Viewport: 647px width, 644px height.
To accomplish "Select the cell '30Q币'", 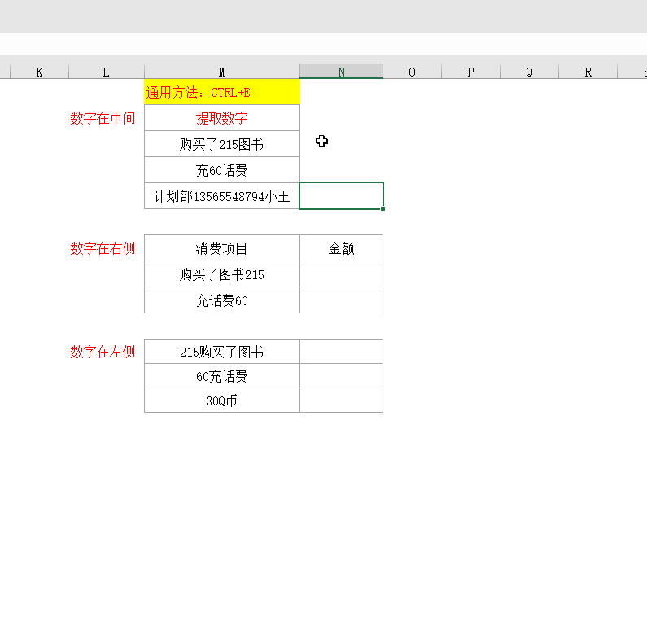I will (x=222, y=401).
